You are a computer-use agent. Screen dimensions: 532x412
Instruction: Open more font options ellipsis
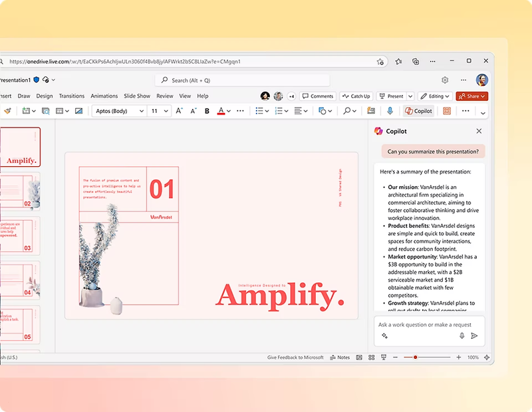(240, 111)
